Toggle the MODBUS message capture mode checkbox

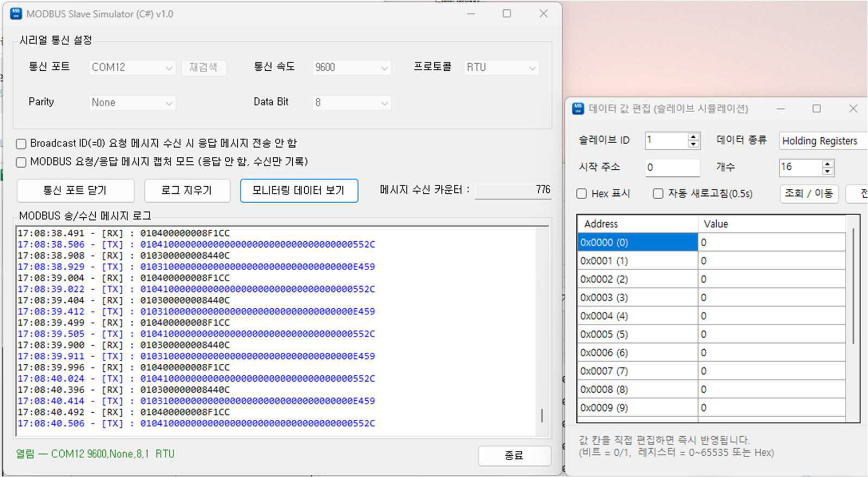point(21,162)
